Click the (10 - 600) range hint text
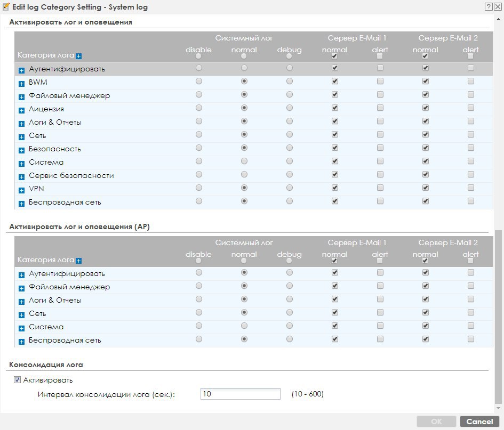Screen dimensions: 504x430 click(307, 394)
